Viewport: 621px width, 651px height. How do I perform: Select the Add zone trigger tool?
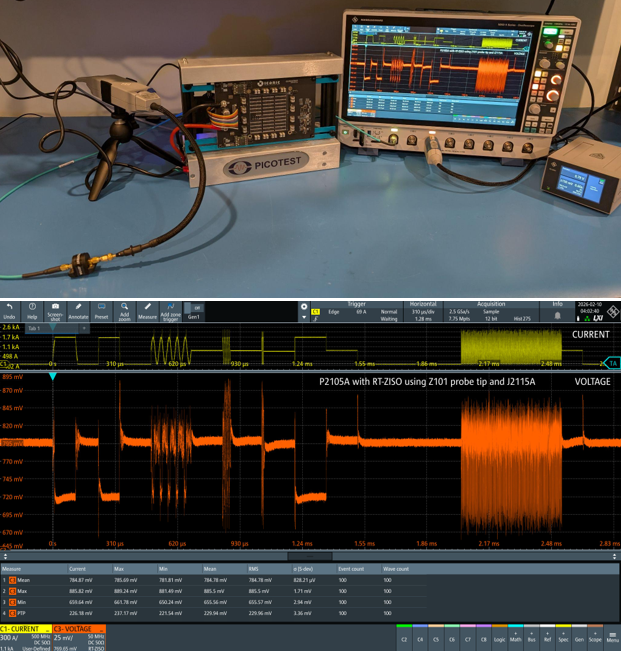point(171,310)
